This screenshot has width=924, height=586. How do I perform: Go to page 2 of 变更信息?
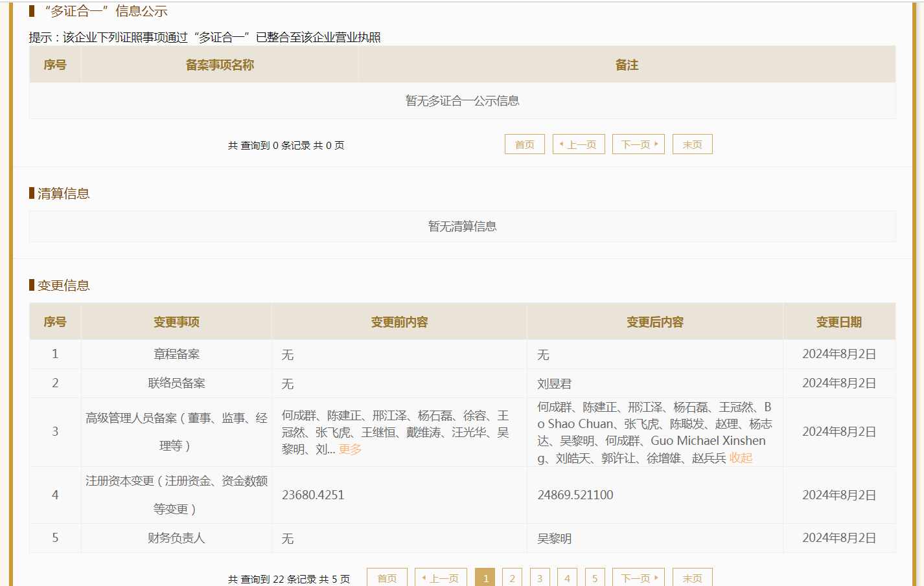(x=512, y=578)
